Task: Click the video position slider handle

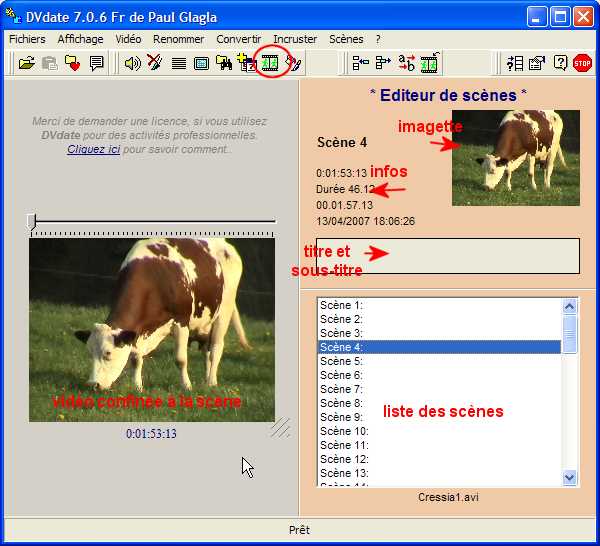Action: coord(32,221)
